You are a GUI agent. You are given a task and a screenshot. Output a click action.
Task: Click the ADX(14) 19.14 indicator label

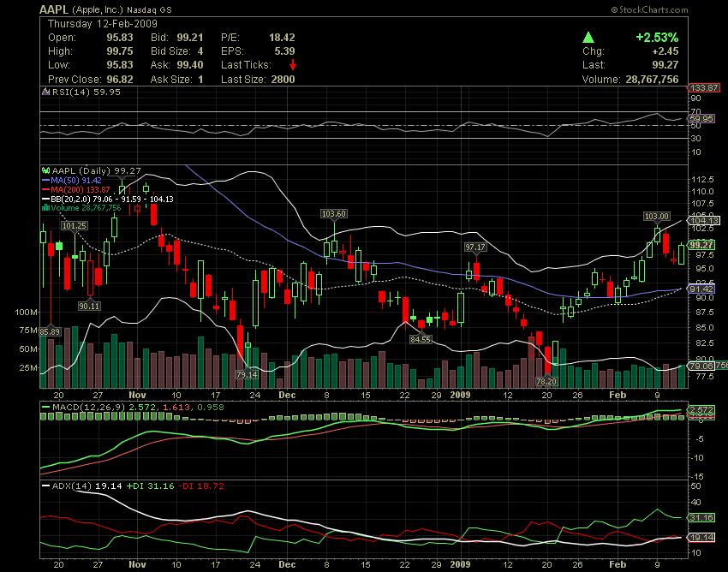click(87, 486)
